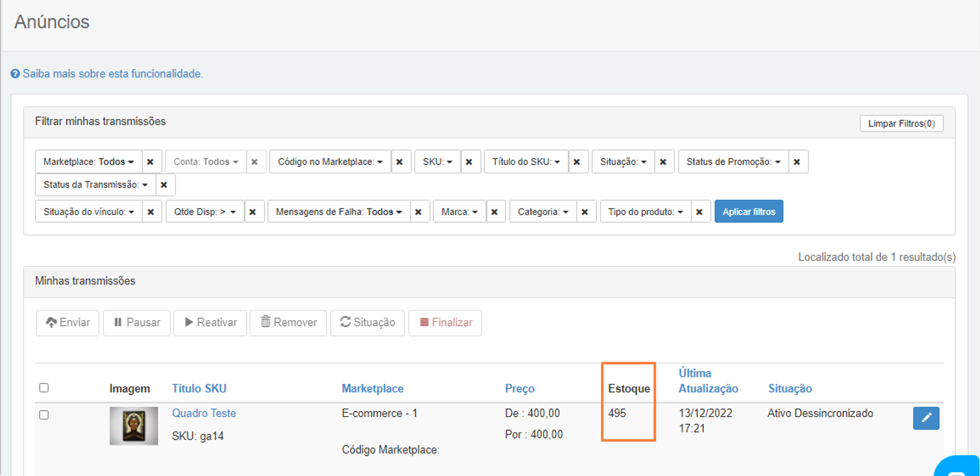This screenshot has width=980, height=476.
Task: Expand the SKU filter dropdown
Action: [x=438, y=162]
